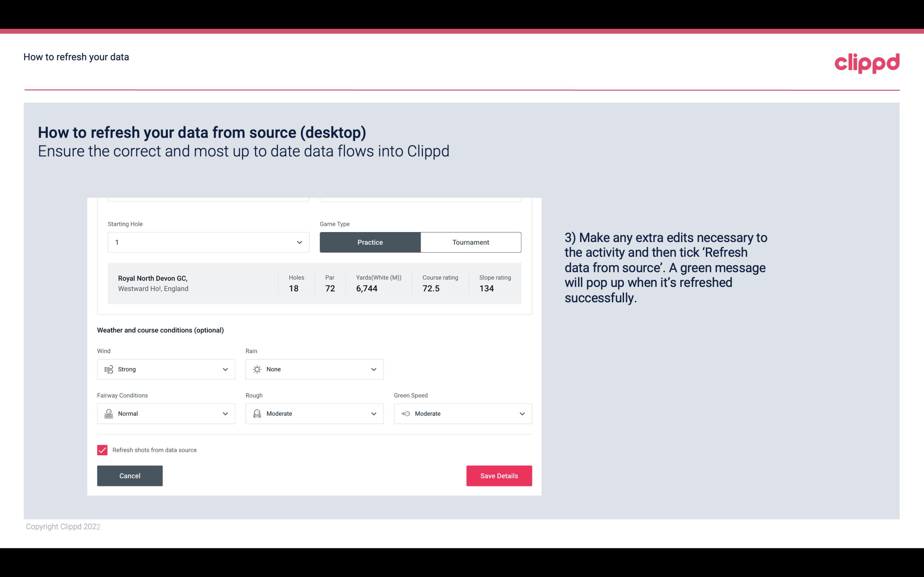Click the fairway conditions normal icon
924x577 pixels.
pyautogui.click(x=108, y=414)
